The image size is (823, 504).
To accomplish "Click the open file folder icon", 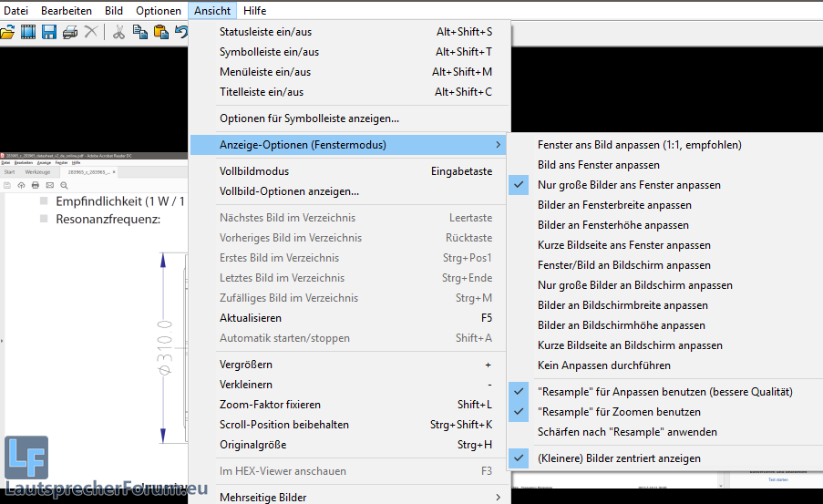I will click(7, 32).
